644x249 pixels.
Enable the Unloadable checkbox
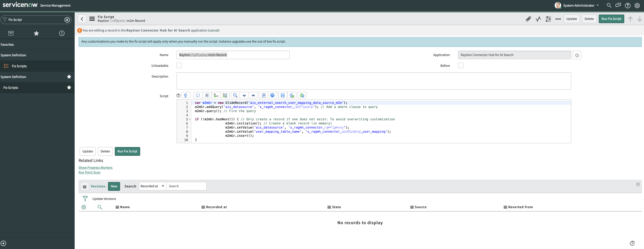[x=179, y=66]
